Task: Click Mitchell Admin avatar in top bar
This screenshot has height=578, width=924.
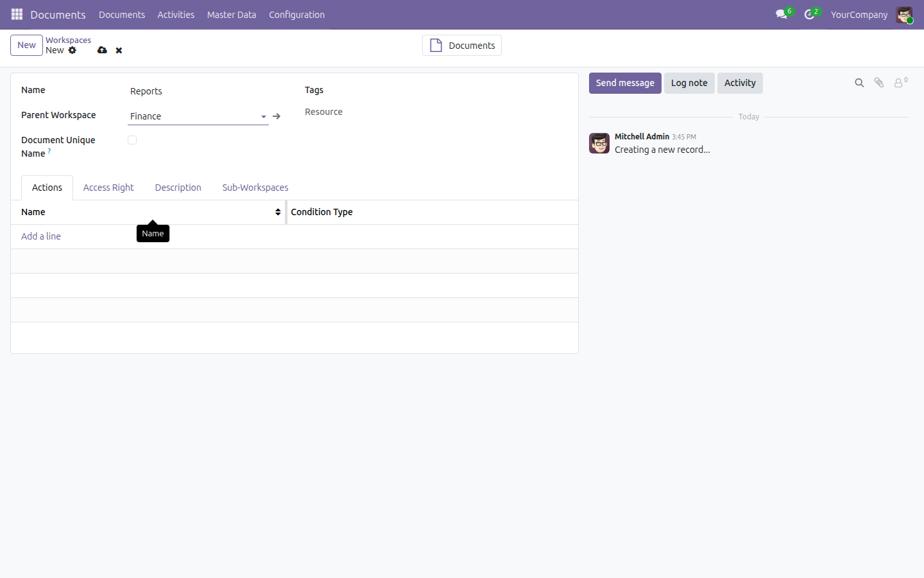Action: (904, 15)
